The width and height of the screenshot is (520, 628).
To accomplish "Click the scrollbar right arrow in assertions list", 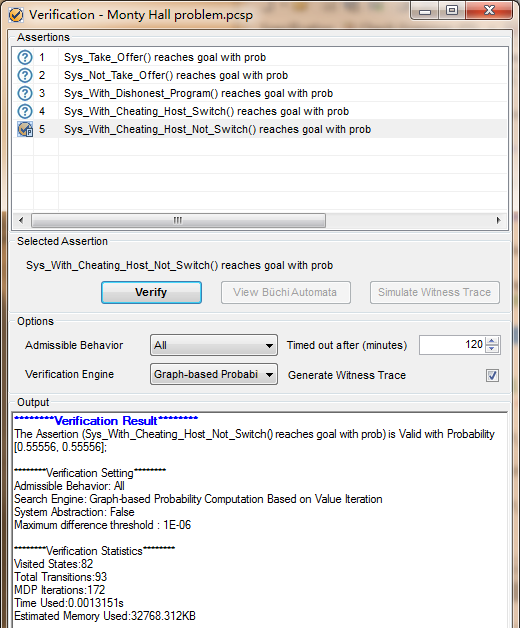I will (499, 220).
